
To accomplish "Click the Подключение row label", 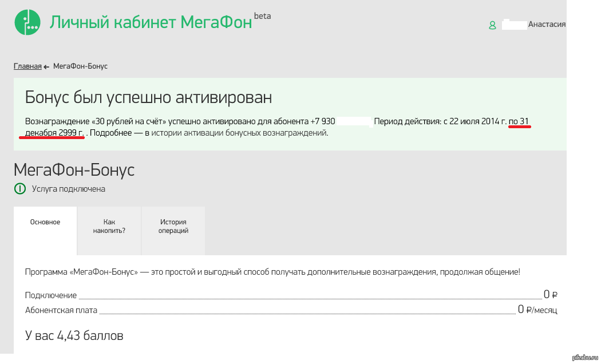I will pos(51,295).
